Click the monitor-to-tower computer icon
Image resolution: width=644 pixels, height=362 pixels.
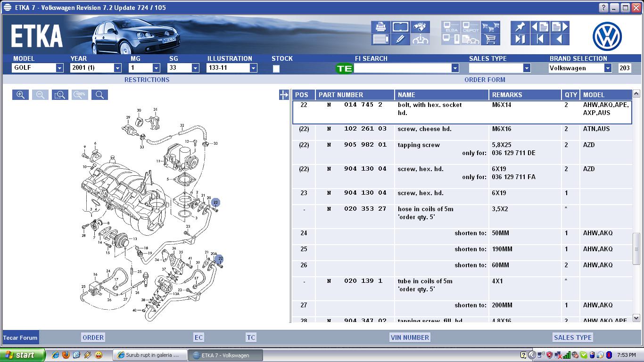click(x=451, y=40)
